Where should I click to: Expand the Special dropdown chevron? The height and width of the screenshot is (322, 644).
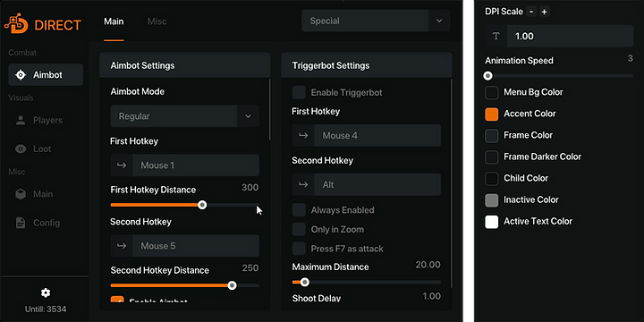[x=439, y=21]
